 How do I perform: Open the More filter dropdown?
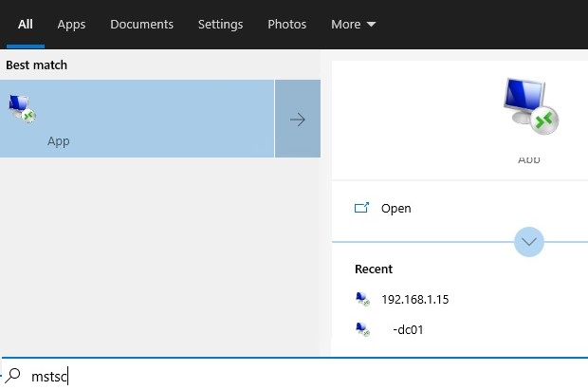pos(353,25)
